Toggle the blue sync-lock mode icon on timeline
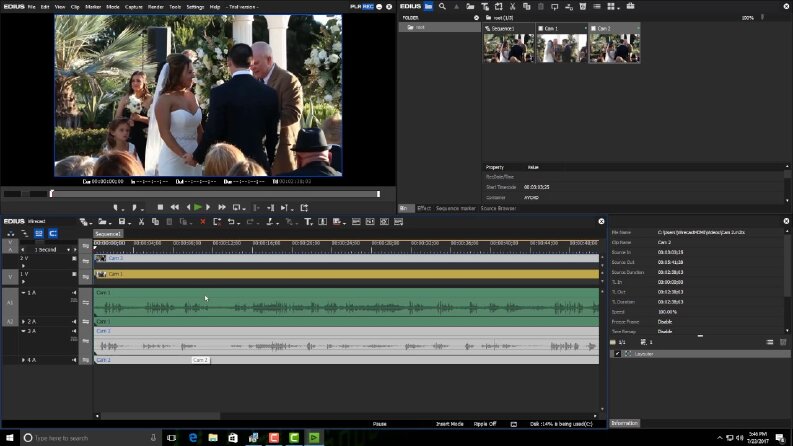The width and height of the screenshot is (793, 446). coord(39,233)
